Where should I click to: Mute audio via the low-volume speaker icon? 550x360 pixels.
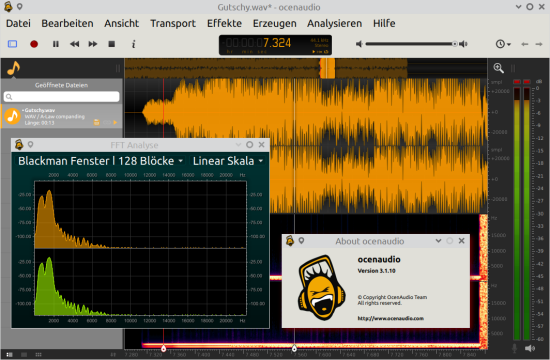point(359,44)
